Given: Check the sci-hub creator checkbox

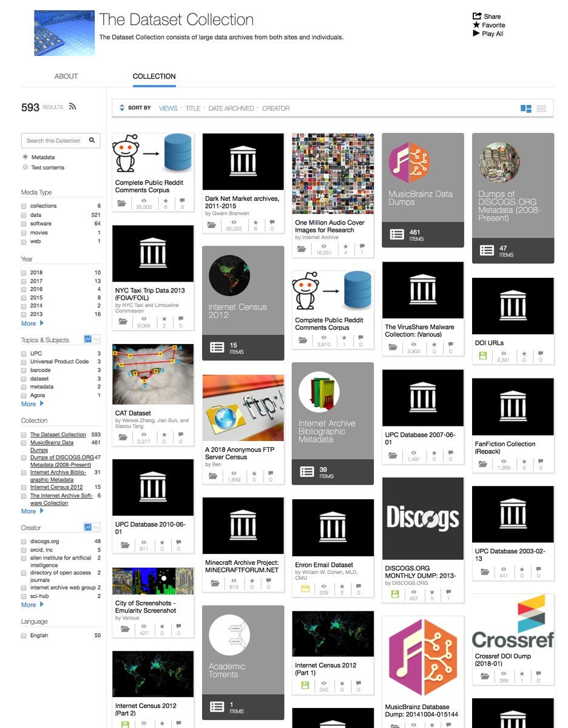Looking at the screenshot, I should pos(24,596).
